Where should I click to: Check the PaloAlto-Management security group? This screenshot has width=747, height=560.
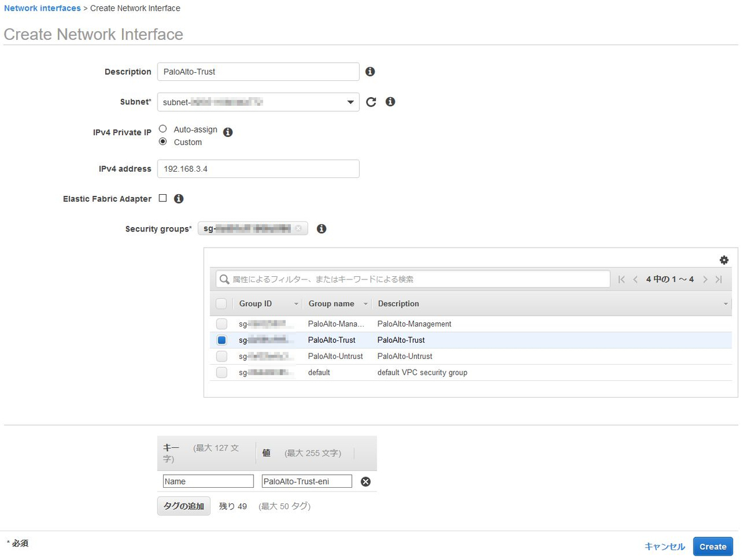222,324
